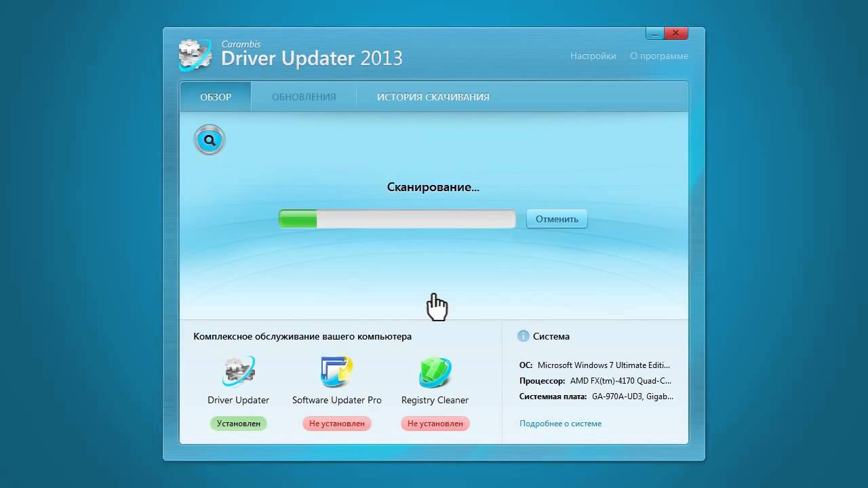The width and height of the screenshot is (868, 488).
Task: Follow the Подробнее о системе link
Action: (x=560, y=424)
